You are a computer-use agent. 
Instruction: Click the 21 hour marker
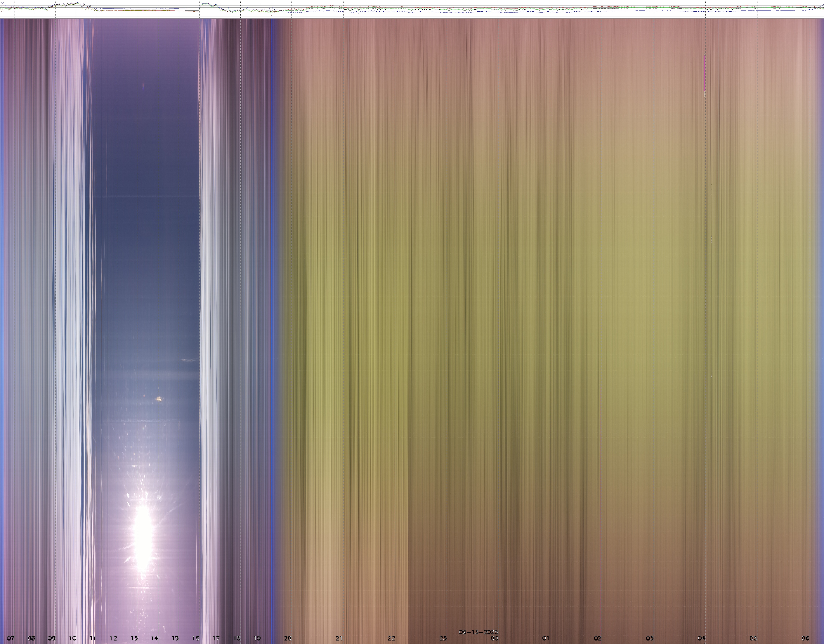(x=340, y=638)
